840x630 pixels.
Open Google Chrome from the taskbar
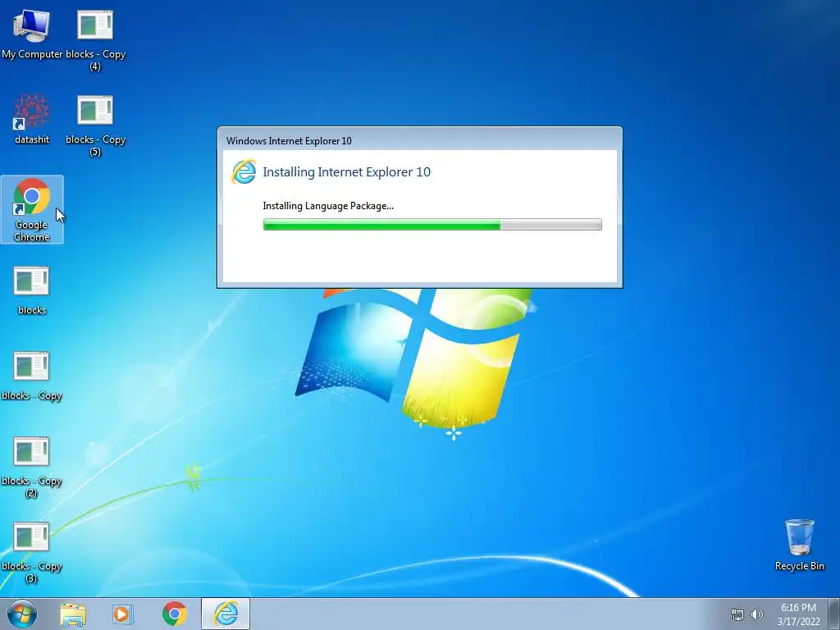point(174,614)
